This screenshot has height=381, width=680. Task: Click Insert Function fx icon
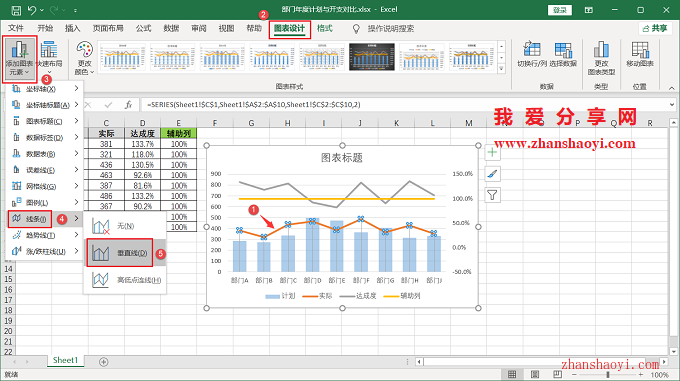(x=128, y=104)
